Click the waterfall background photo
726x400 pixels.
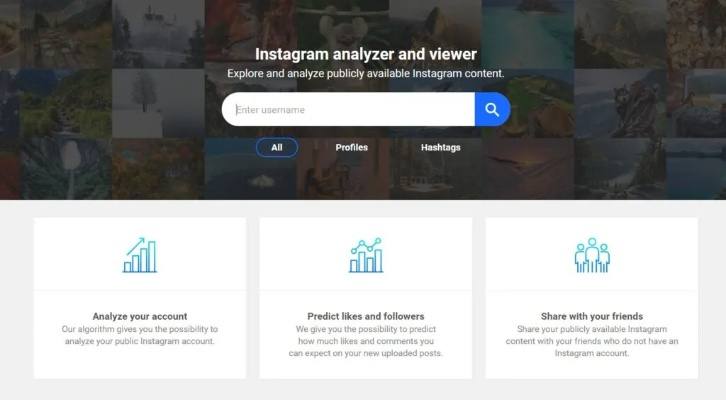pyautogui.click(x=66, y=169)
